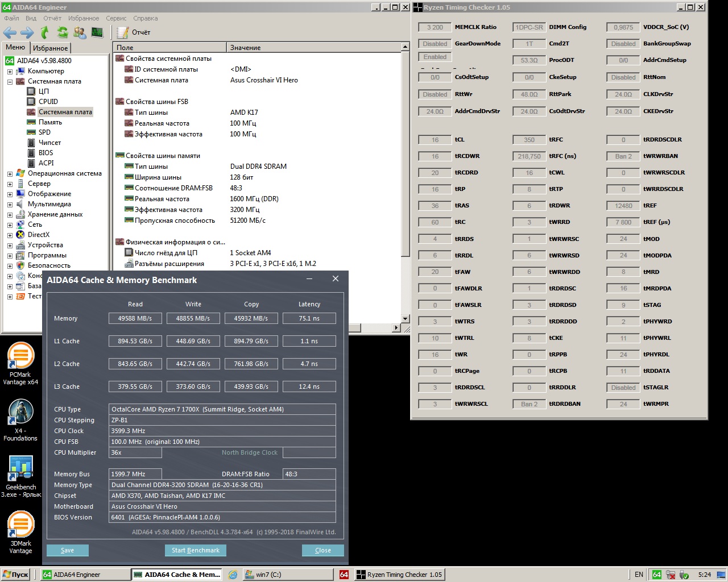Screen dimensions: 728x582
Task: Expand the Устройства tree node
Action: [x=10, y=246]
